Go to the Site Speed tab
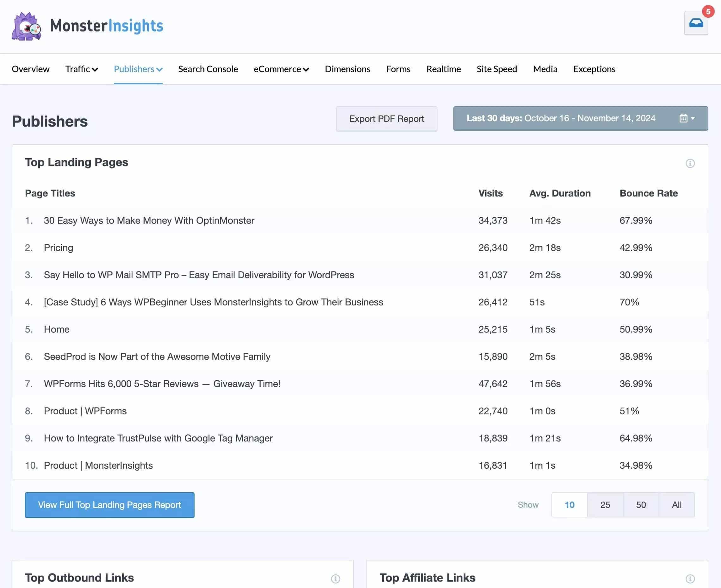The height and width of the screenshot is (588, 721). (496, 69)
